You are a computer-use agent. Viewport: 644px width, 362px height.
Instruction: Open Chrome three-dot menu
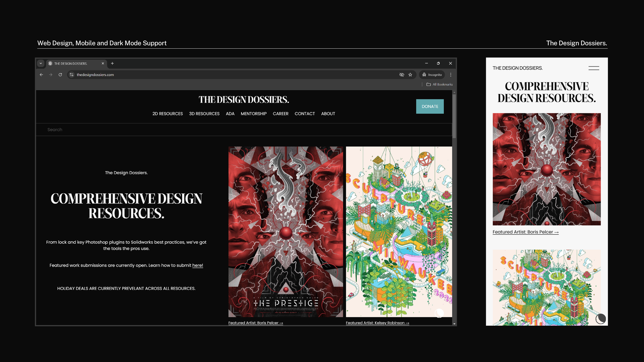click(x=451, y=75)
